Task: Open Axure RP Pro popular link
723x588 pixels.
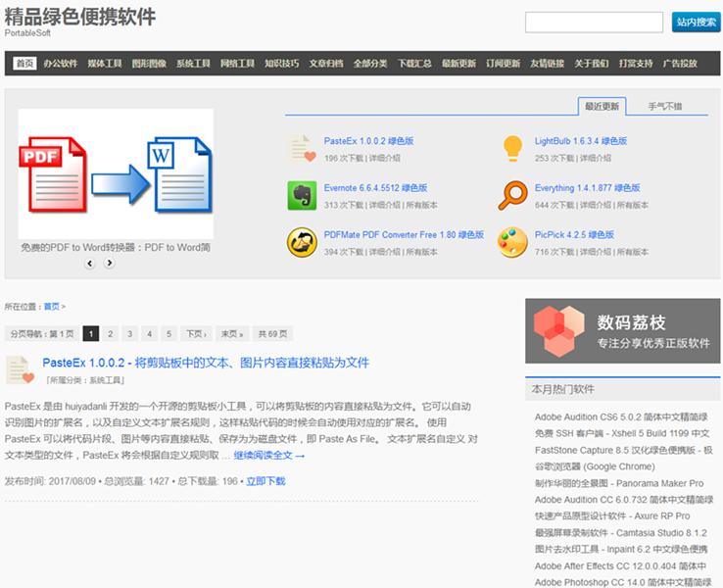Action: (612, 516)
